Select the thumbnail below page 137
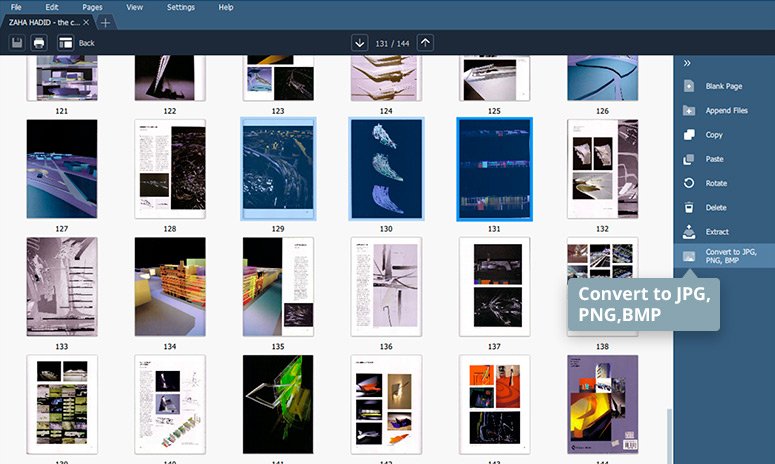 [494, 405]
